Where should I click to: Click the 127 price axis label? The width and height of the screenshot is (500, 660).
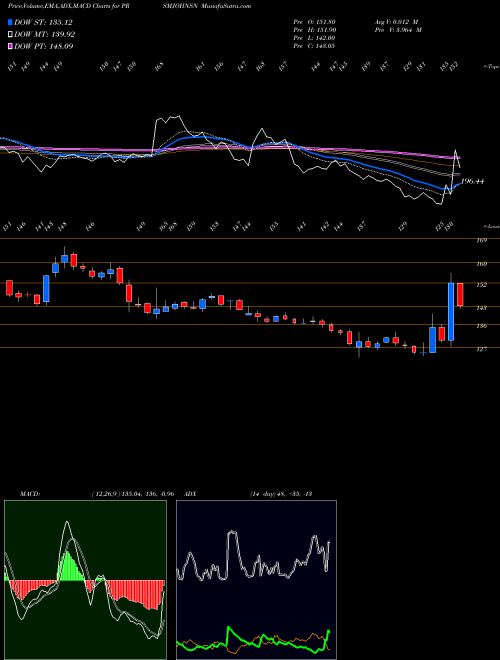click(x=482, y=349)
